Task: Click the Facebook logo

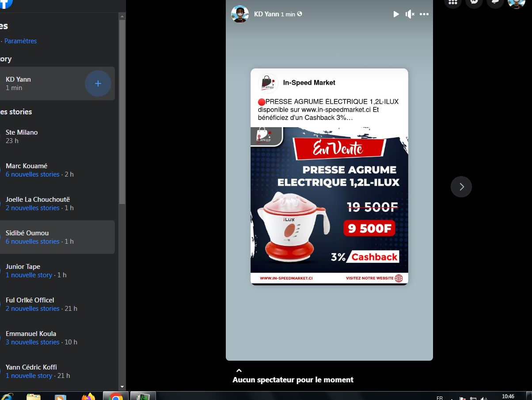Action: [5, 4]
